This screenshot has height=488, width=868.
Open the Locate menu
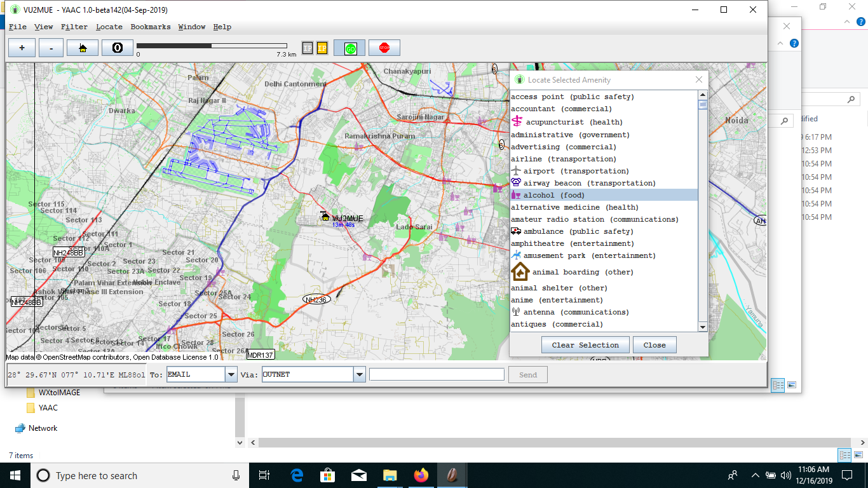pyautogui.click(x=109, y=27)
